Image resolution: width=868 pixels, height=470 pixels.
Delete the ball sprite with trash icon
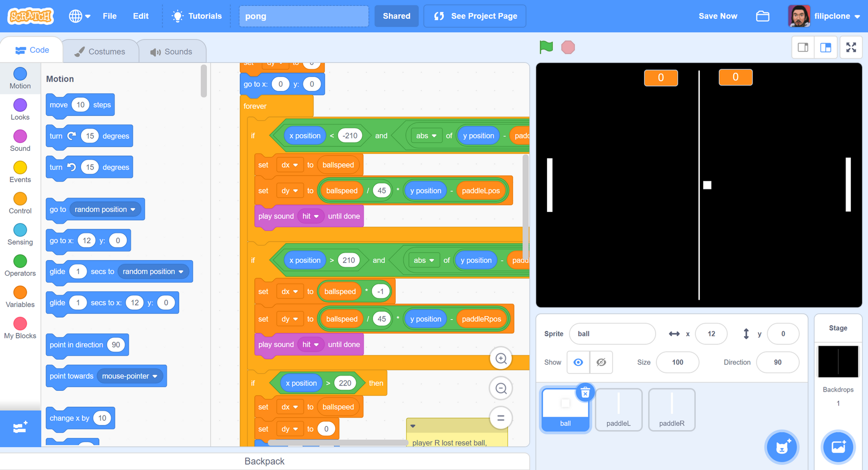point(585,393)
